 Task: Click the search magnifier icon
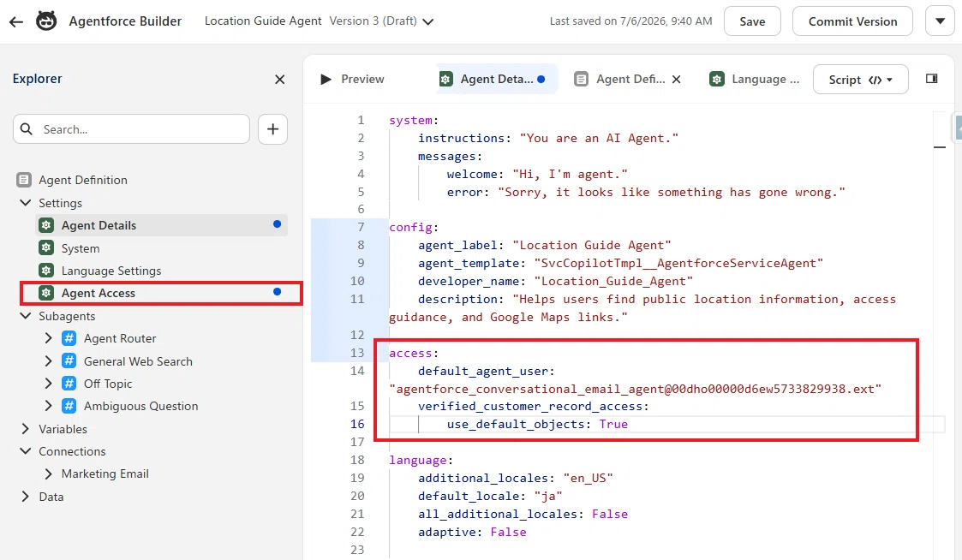27,129
